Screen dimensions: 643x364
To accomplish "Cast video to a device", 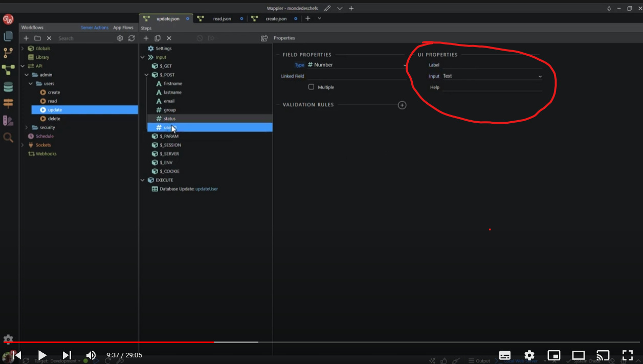I will tap(603, 355).
